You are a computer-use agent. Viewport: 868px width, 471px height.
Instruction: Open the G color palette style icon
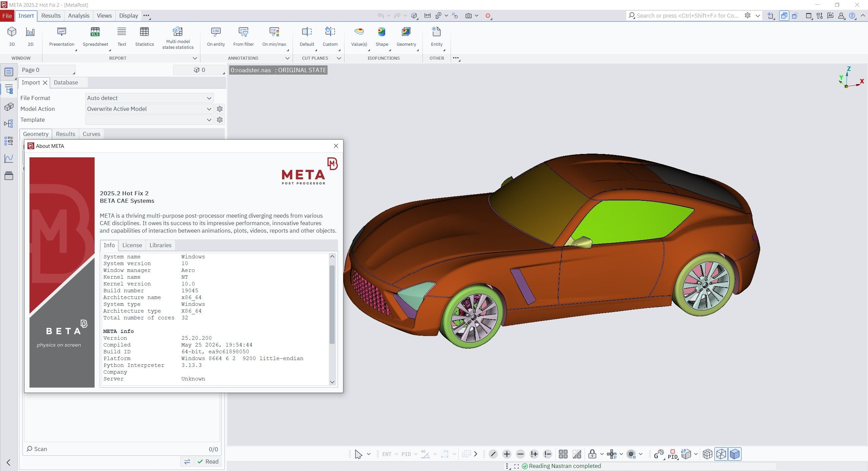[x=658, y=454]
